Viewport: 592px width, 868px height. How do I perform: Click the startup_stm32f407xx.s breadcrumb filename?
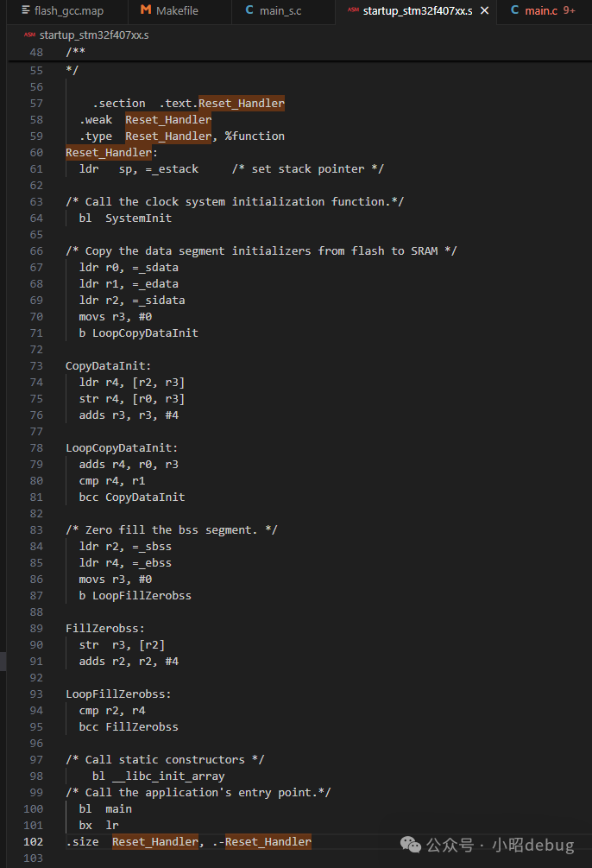(x=94, y=35)
